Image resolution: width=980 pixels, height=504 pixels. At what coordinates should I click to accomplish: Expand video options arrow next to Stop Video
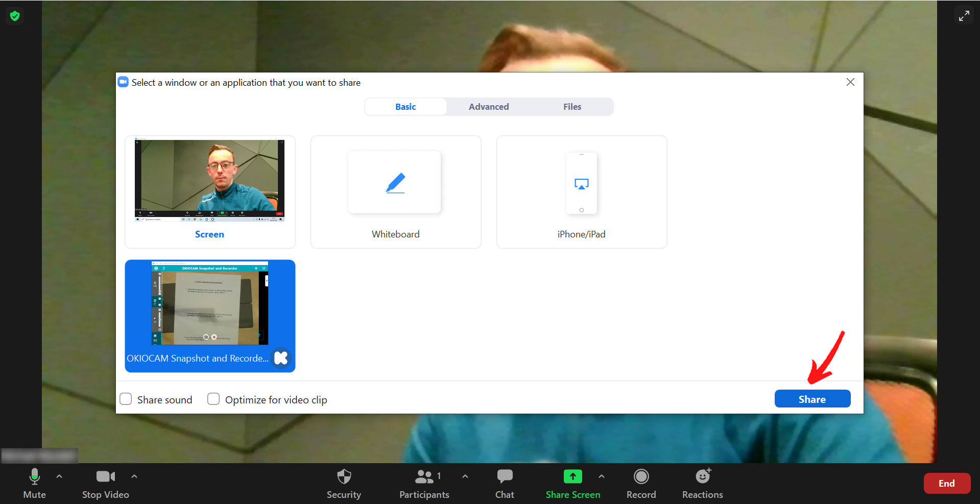pyautogui.click(x=134, y=476)
